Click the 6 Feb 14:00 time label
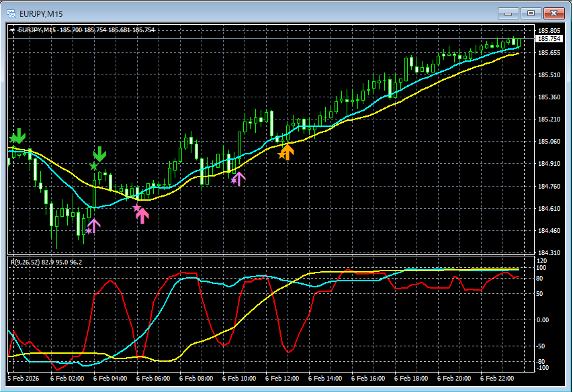 tap(325, 379)
